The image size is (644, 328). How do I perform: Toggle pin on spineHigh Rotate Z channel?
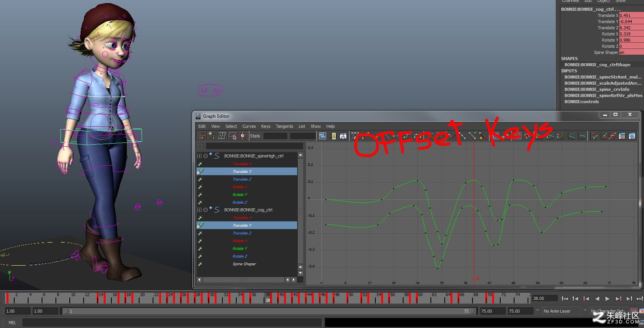coord(200,202)
